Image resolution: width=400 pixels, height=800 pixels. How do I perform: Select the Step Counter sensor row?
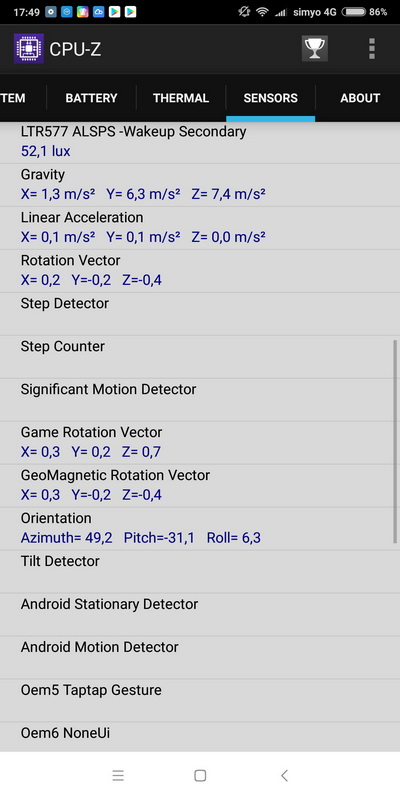click(200, 357)
